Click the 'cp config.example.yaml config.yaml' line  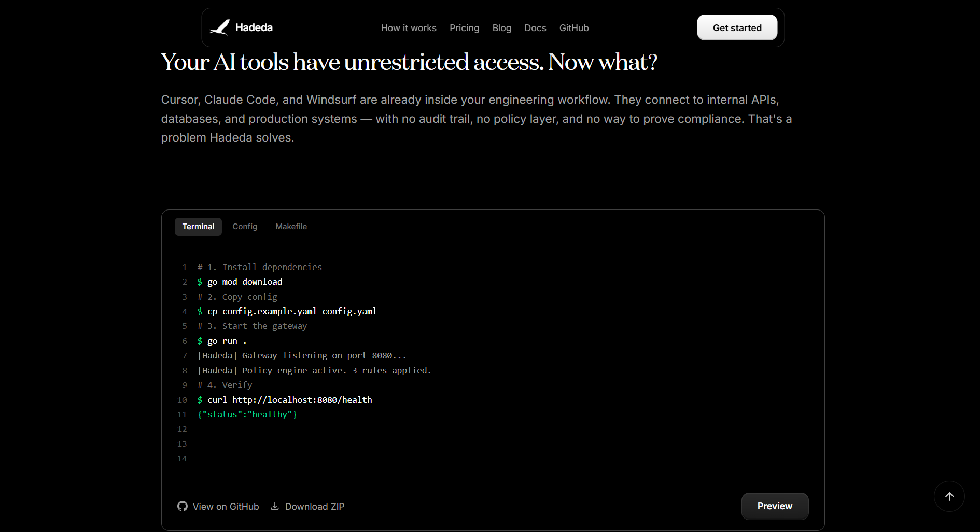tap(287, 311)
